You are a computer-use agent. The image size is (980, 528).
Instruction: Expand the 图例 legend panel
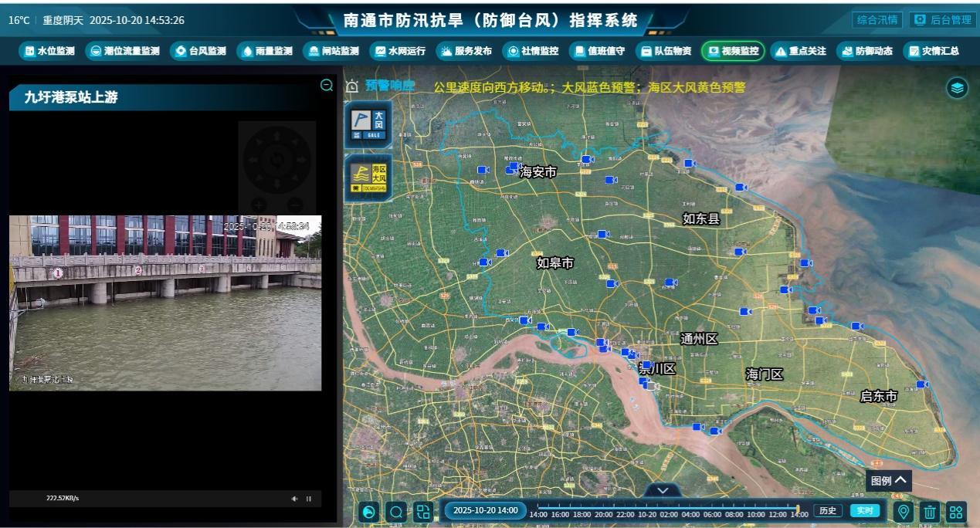[x=888, y=480]
